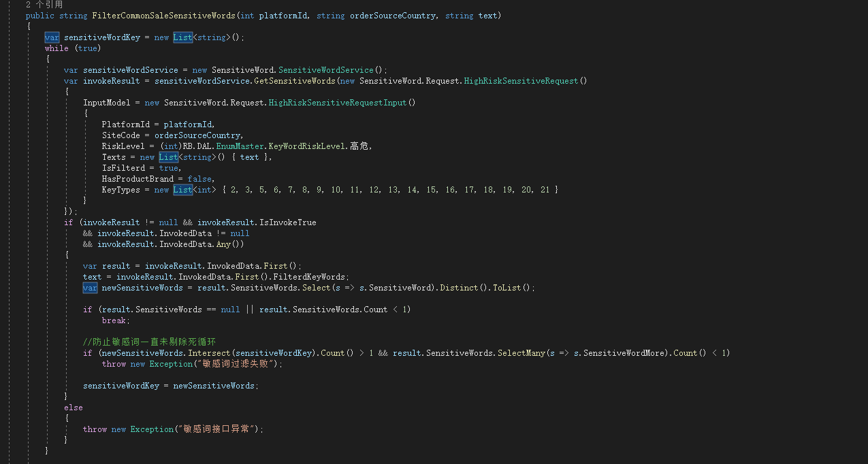
Task: Click the green SensitiveWordService constructor type
Action: coord(327,70)
